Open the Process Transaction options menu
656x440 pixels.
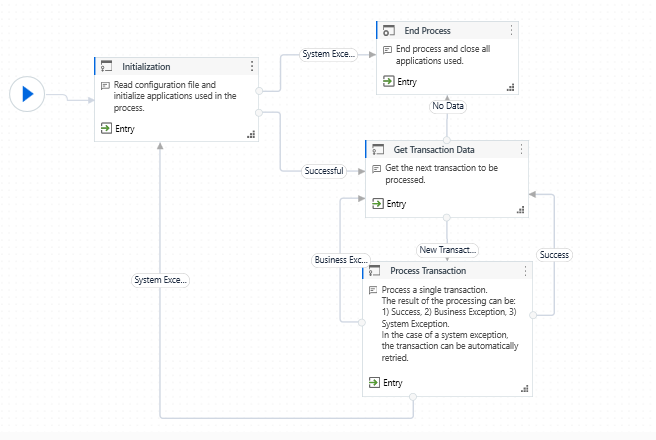(x=526, y=271)
